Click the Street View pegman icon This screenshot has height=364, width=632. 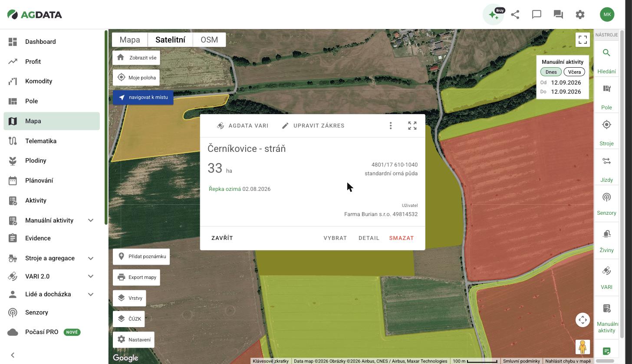coord(583,347)
